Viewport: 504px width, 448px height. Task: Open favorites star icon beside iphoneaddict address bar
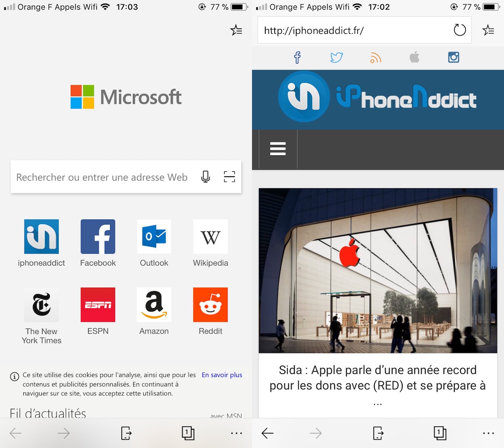click(488, 30)
